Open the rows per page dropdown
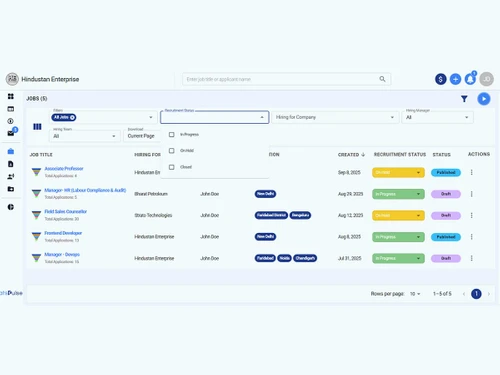The width and height of the screenshot is (500, 375). pos(415,294)
